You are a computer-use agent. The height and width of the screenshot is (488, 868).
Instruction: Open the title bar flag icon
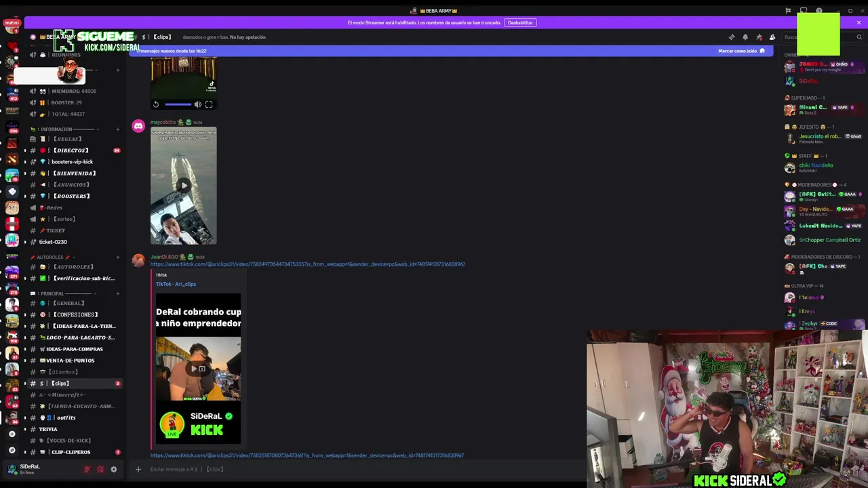(x=788, y=11)
